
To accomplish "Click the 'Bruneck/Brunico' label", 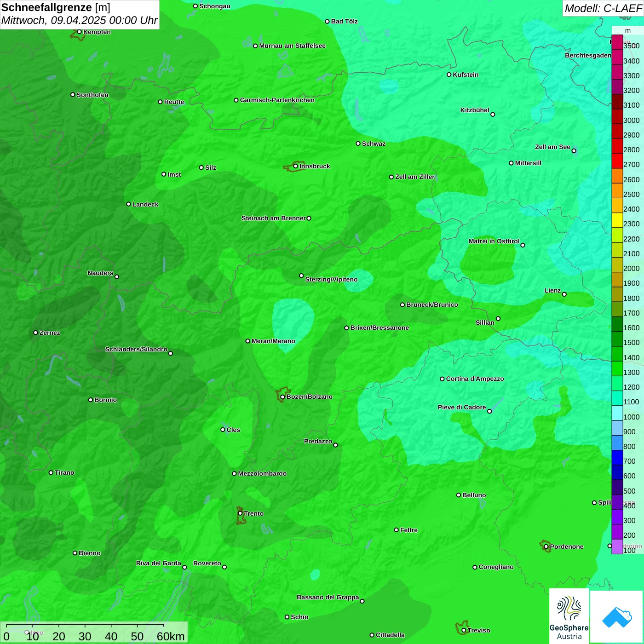I will tap(432, 305).
